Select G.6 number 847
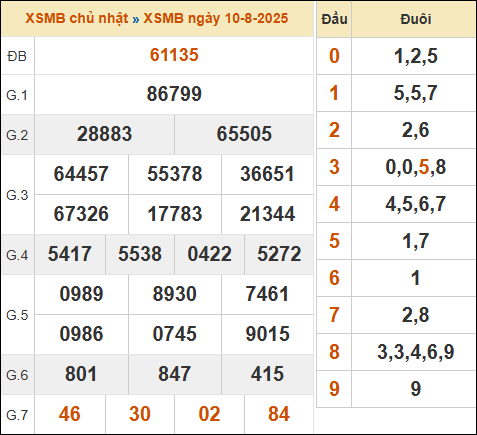 click(174, 374)
